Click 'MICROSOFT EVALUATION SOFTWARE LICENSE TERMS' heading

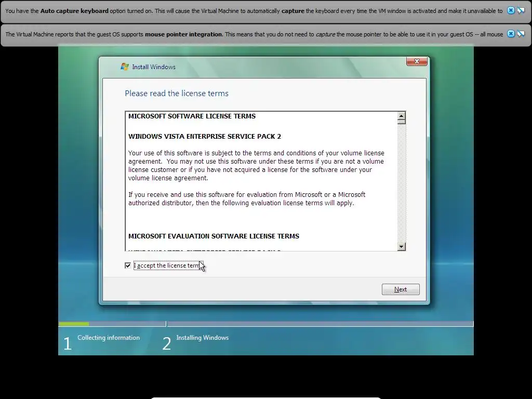click(214, 236)
